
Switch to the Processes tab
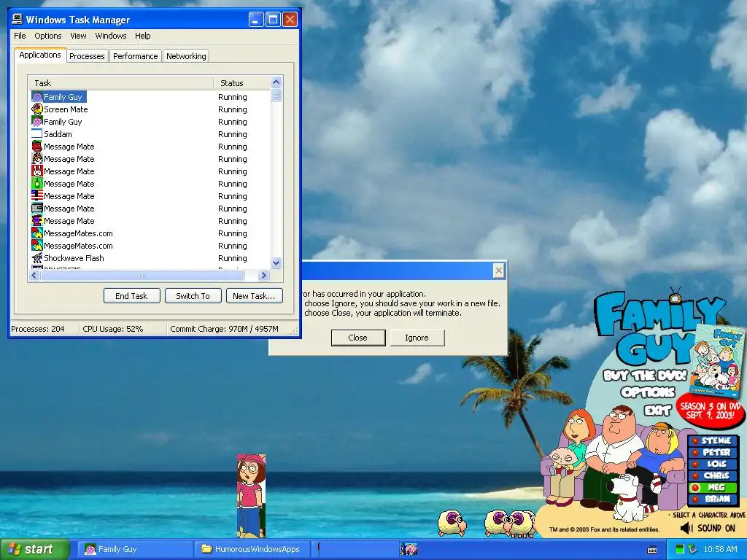[x=87, y=56]
